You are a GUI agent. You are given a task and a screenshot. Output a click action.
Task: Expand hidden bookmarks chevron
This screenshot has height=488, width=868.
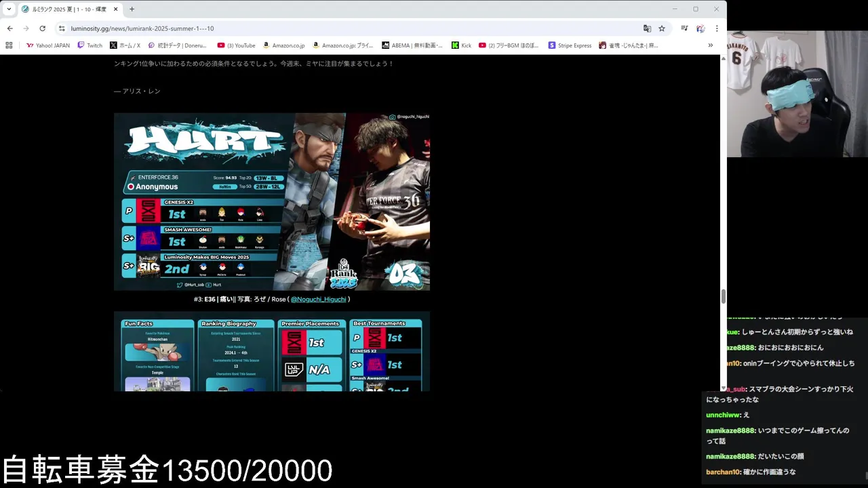710,45
